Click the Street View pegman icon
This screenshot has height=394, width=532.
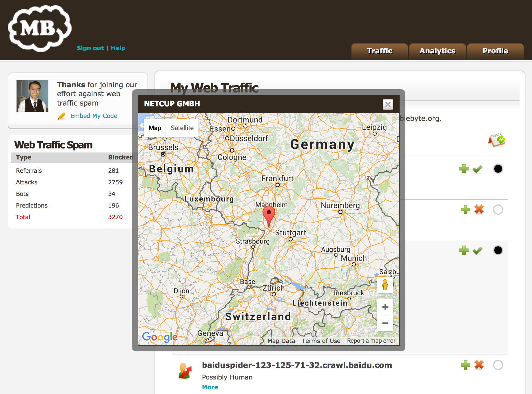tap(385, 285)
